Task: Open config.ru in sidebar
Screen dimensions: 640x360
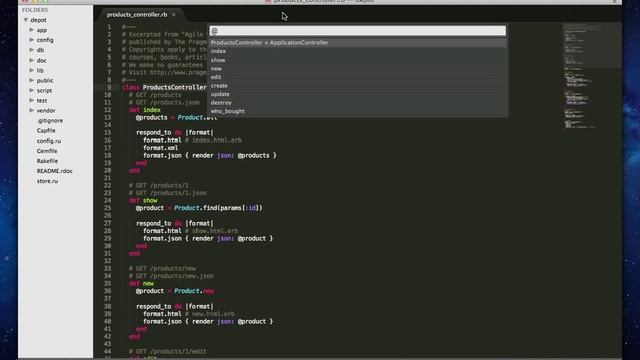Action: (49, 141)
